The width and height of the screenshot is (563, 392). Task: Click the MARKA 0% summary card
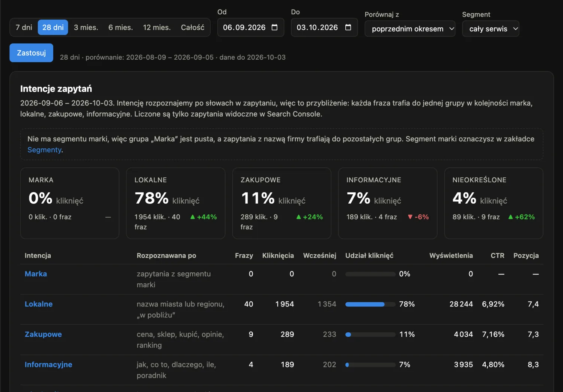coord(70,203)
